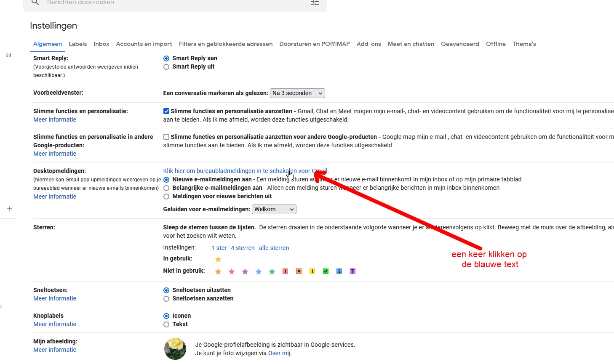This screenshot has height=364, width=614.
Task: Click the search magnifier icon
Action: pyautogui.click(x=35, y=3)
